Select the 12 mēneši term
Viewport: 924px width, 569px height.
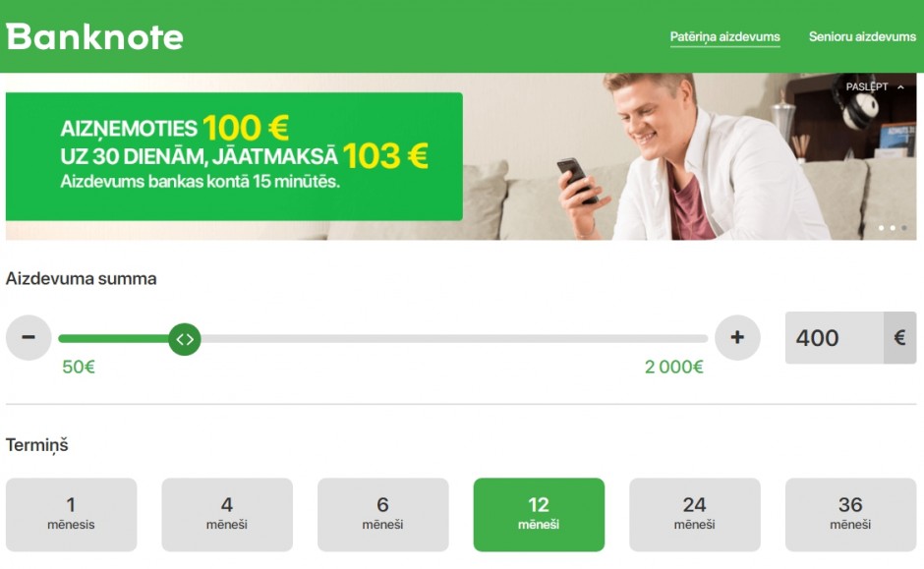(x=539, y=514)
